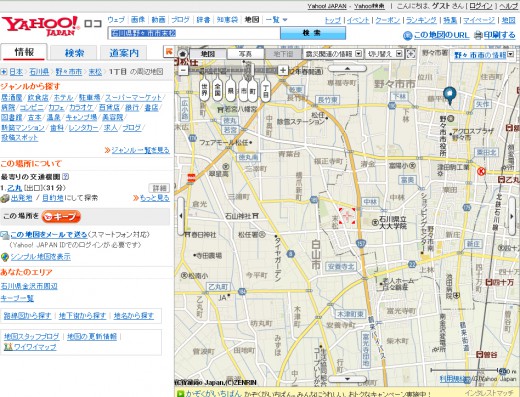The image size is (520, 397).
Task: Open the もっと見る link
Action: coord(154,198)
